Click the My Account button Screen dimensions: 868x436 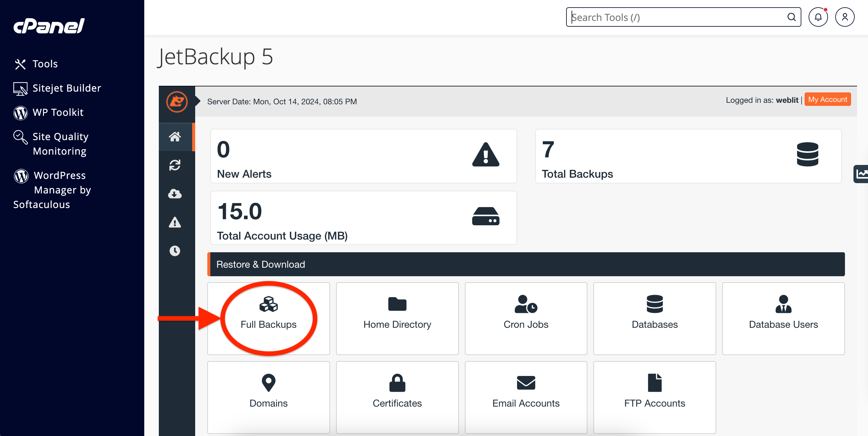click(x=827, y=99)
